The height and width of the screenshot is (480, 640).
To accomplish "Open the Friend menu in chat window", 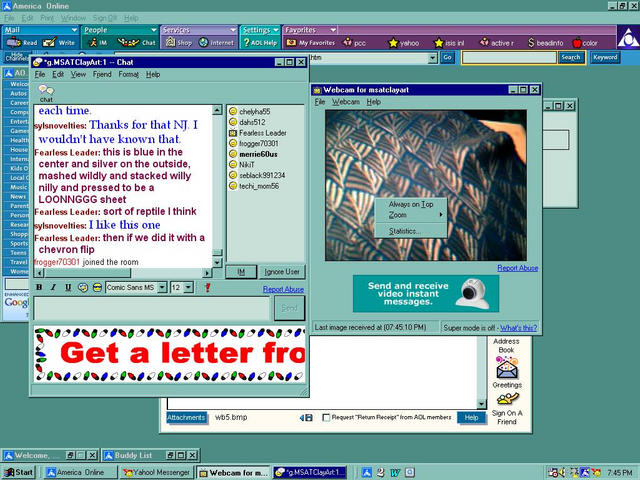I will (102, 74).
